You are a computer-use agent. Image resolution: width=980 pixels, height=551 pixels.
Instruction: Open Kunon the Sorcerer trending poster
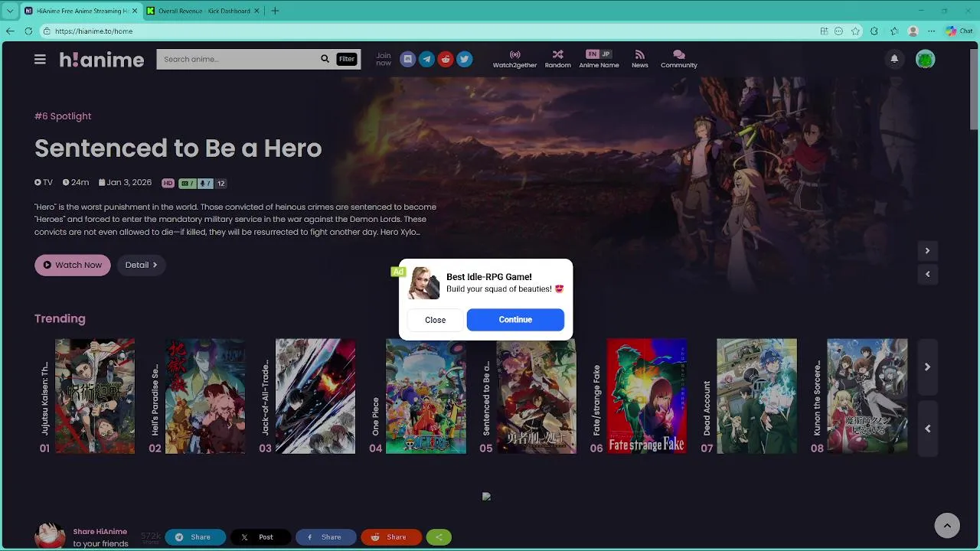(867, 396)
